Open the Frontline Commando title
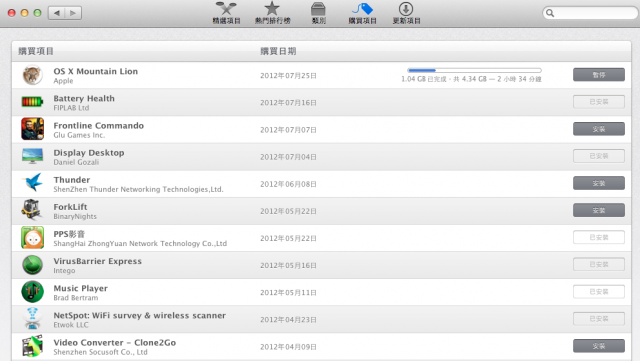Screen dimensions: 640x361 [x=98, y=125]
